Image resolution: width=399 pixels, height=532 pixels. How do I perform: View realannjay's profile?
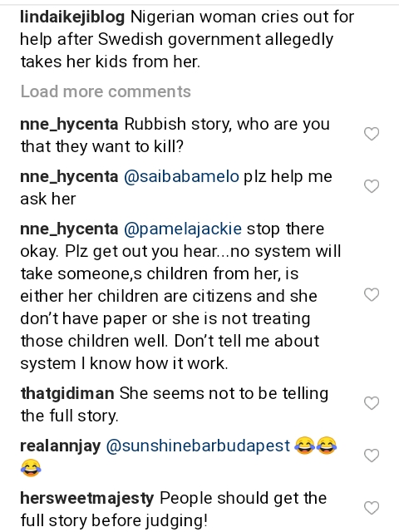(x=61, y=446)
